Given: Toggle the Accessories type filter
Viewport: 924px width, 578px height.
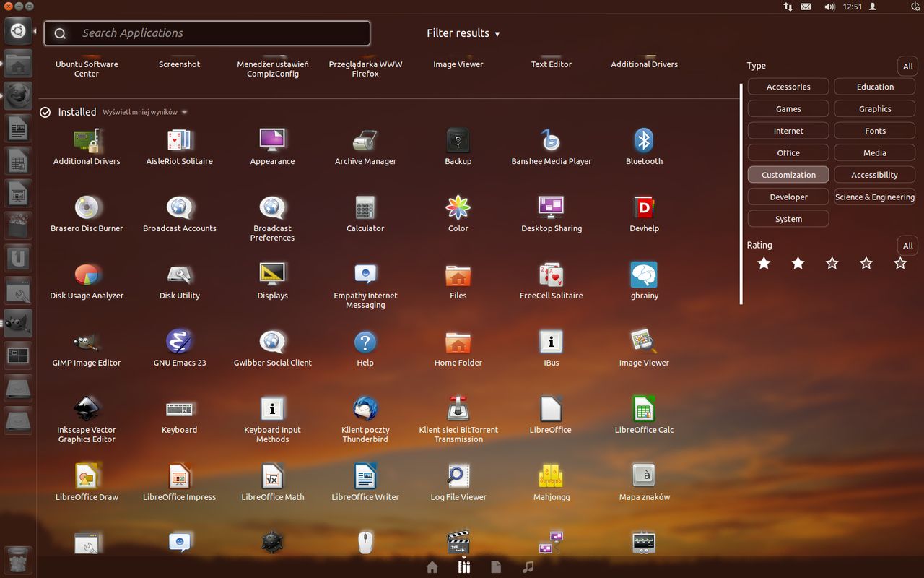Looking at the screenshot, I should pos(788,87).
